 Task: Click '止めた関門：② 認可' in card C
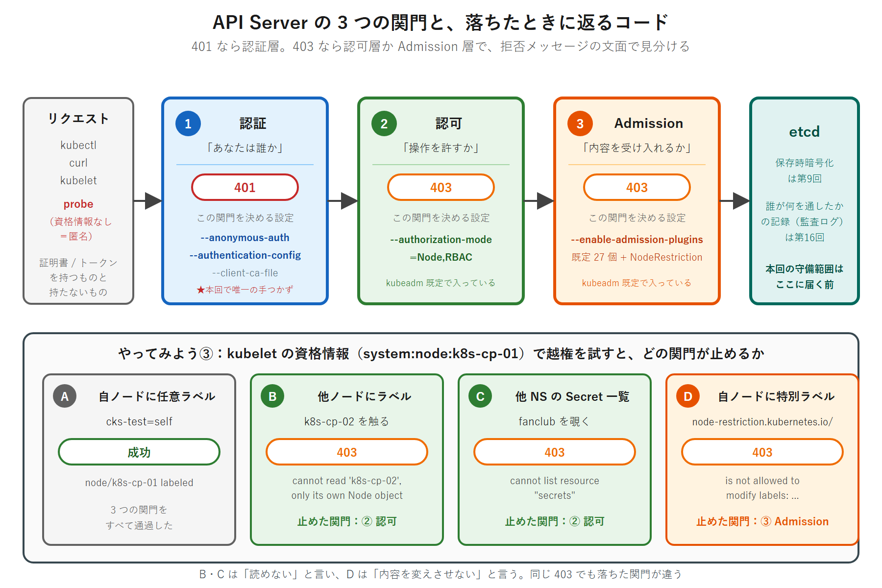coord(555,521)
